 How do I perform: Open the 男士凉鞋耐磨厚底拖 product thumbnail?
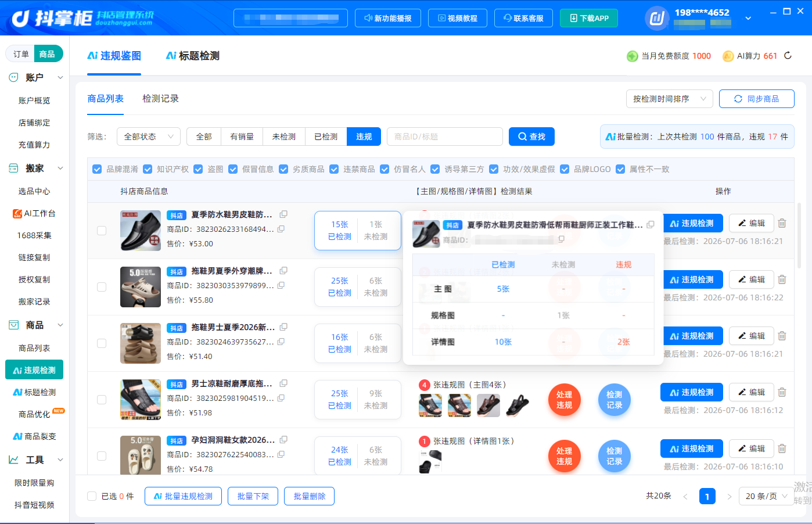141,400
